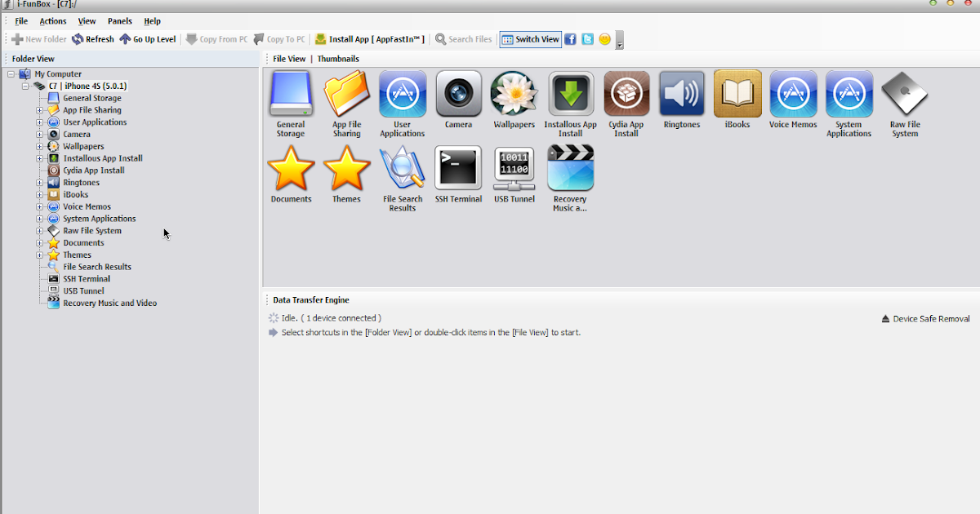Click Install App AppFastIn toolbar button
Viewport: 980px width, 514px height.
tap(370, 39)
